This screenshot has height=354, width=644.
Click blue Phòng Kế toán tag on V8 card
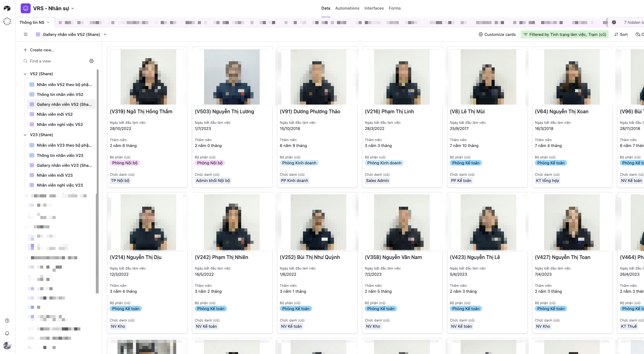(466, 163)
